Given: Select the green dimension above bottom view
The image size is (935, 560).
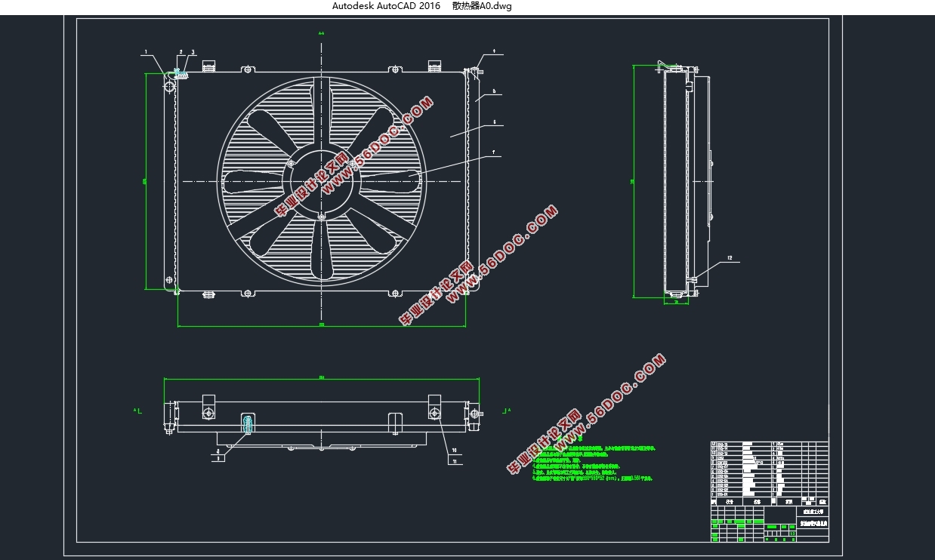Looking at the screenshot, I should (x=322, y=378).
